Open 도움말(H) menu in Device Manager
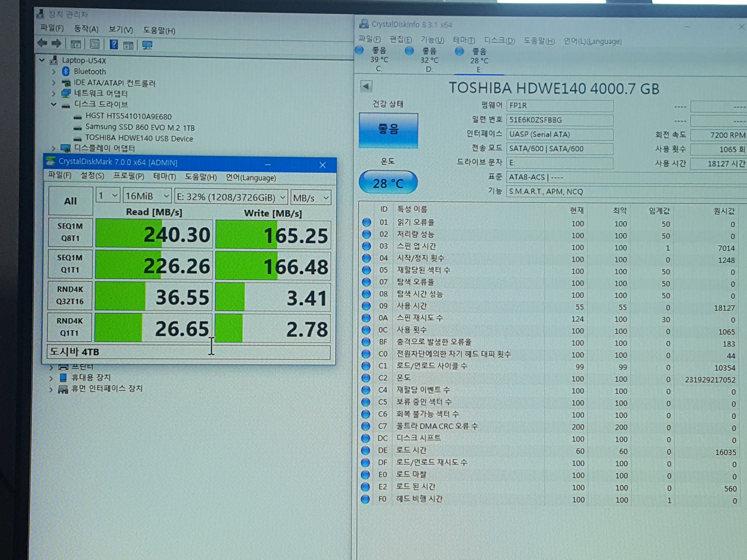The width and height of the screenshot is (747, 560). click(x=159, y=31)
